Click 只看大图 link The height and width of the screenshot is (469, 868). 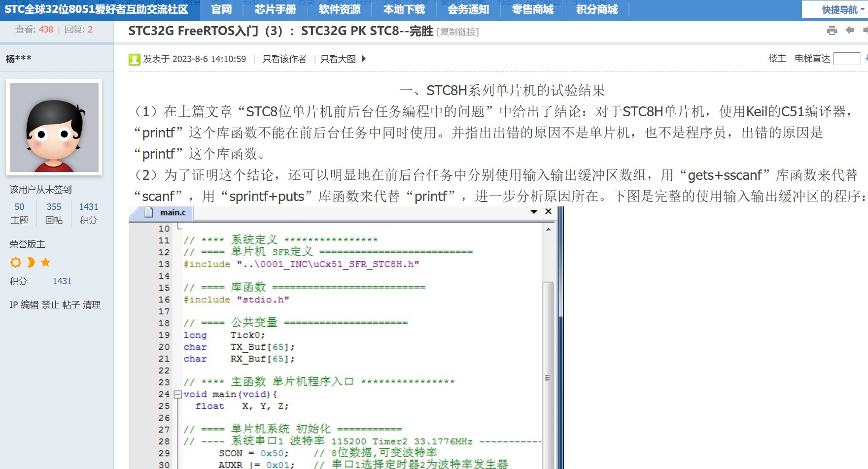point(338,59)
